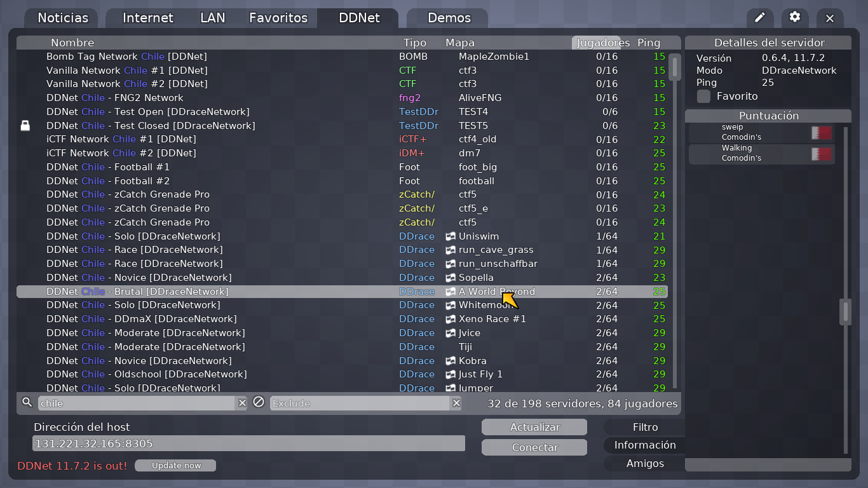The width and height of the screenshot is (868, 488).
Task: Clear the chile search filter with its X
Action: click(x=241, y=402)
